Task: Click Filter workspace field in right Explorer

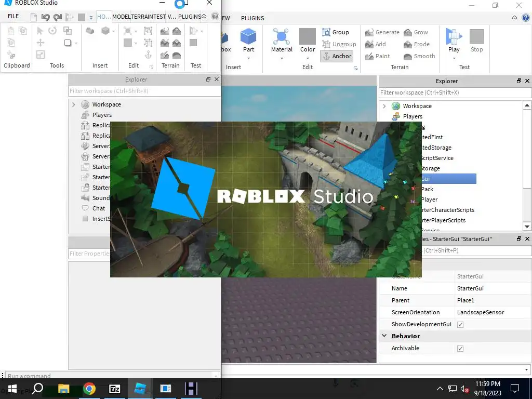Action: click(455, 92)
